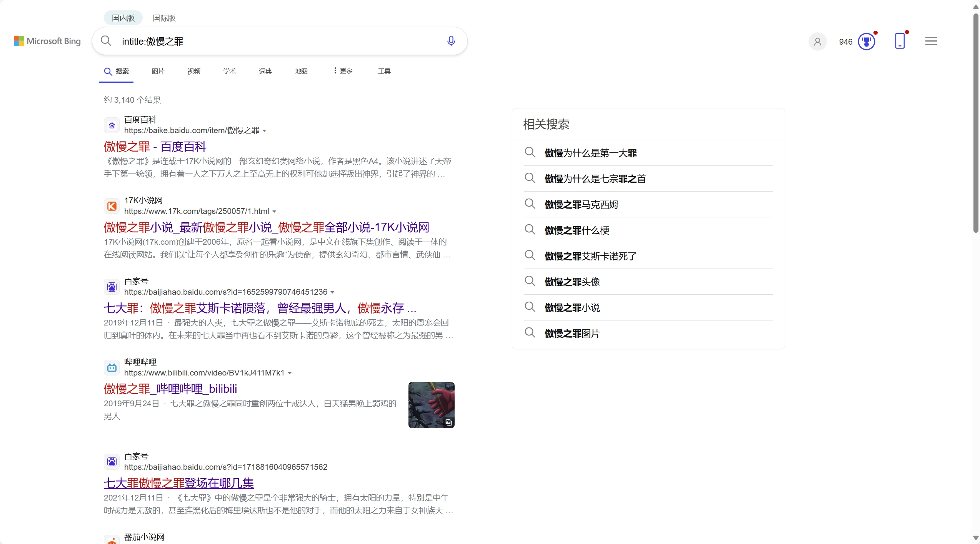980x544 pixels.
Task: Open the hamburger settings menu
Action: tap(931, 41)
